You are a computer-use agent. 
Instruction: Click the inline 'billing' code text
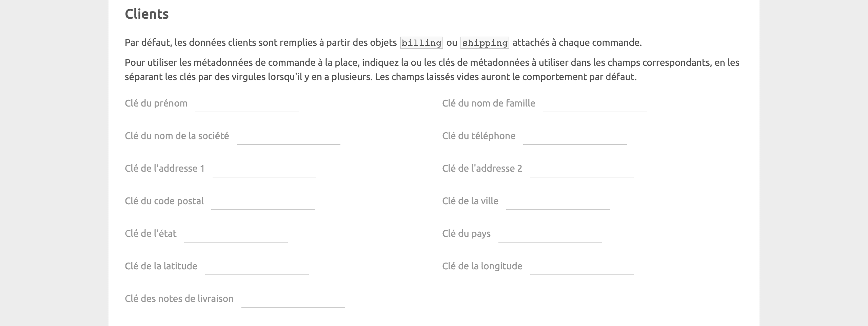(x=421, y=43)
